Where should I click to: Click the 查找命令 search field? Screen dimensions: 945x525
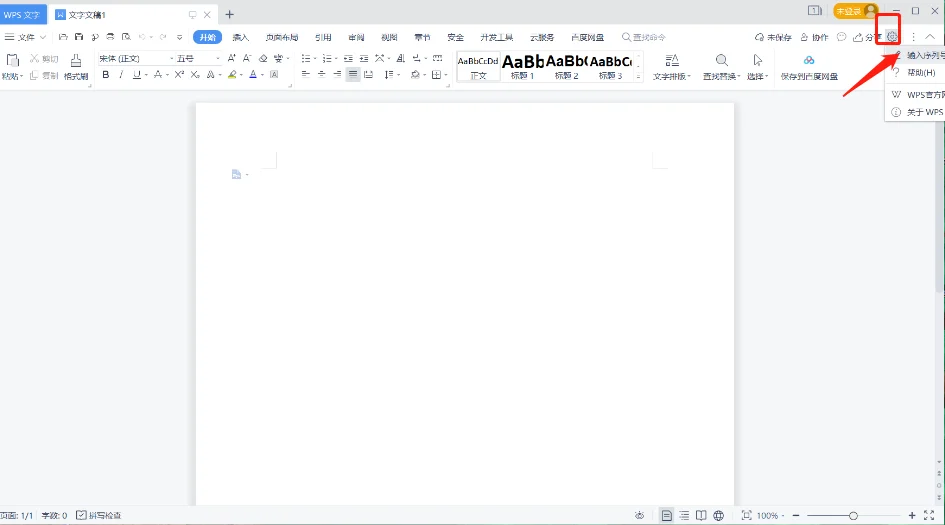(644, 37)
